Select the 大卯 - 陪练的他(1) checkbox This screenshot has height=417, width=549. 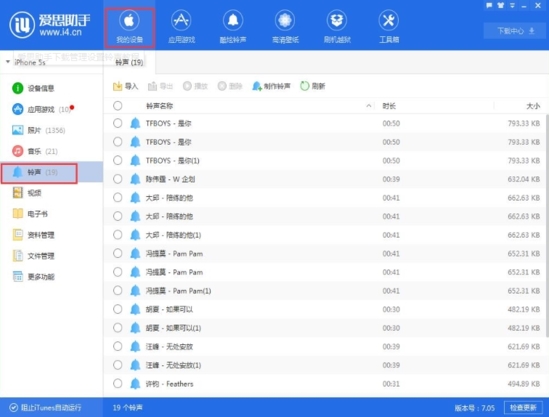(118, 235)
